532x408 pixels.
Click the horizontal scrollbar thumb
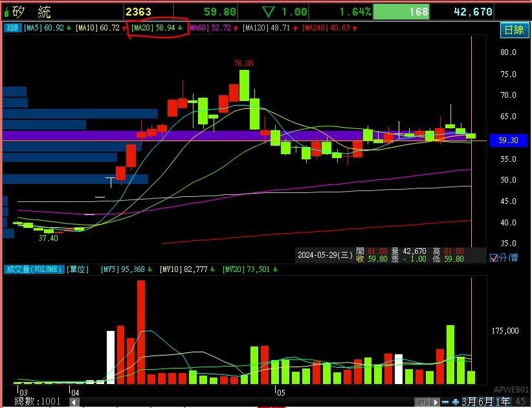click(x=422, y=402)
